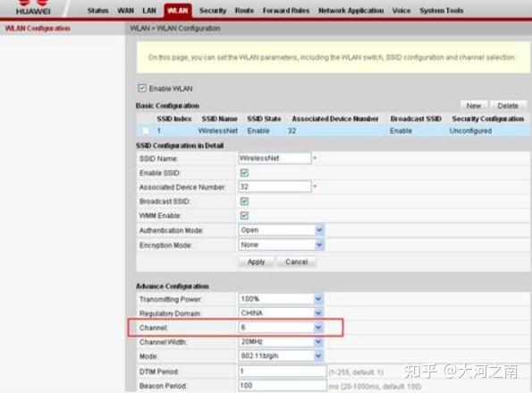Toggle the Enable WLAN checkbox
Screen dimensions: 532x393
tap(142, 89)
